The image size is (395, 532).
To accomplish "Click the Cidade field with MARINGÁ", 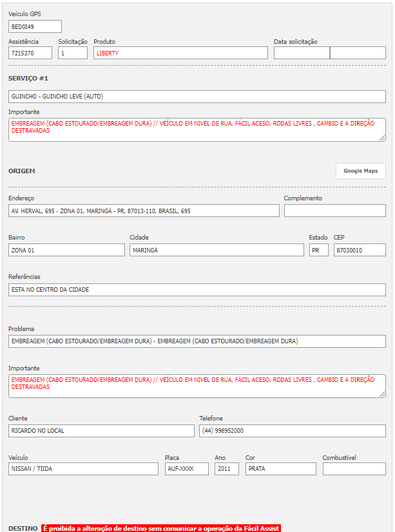I will coord(217,250).
